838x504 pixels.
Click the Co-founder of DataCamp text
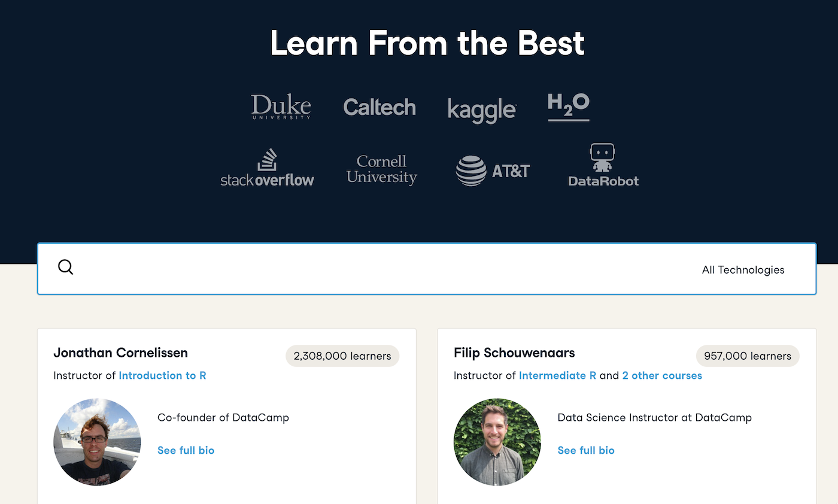[223, 418]
